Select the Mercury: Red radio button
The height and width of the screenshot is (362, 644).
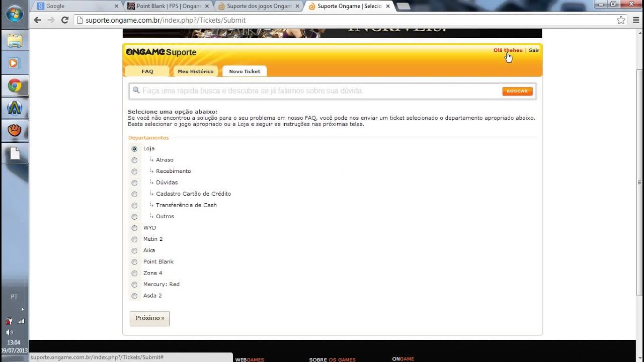tap(134, 285)
